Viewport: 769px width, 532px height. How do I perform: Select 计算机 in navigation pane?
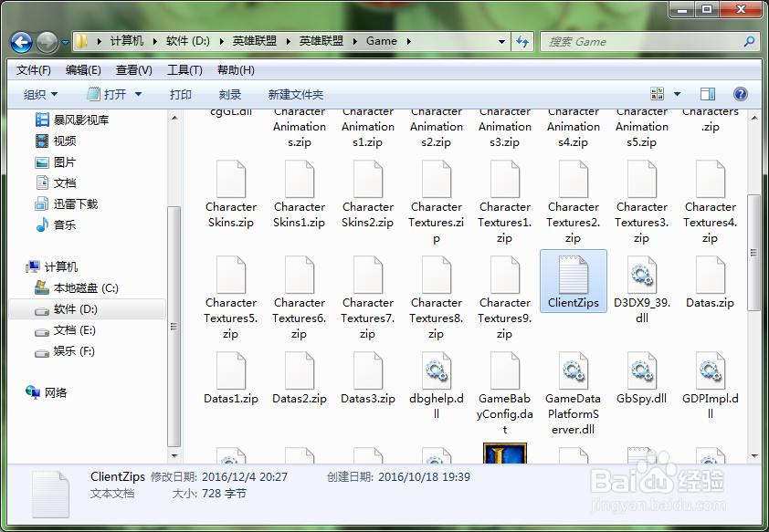click(51, 266)
